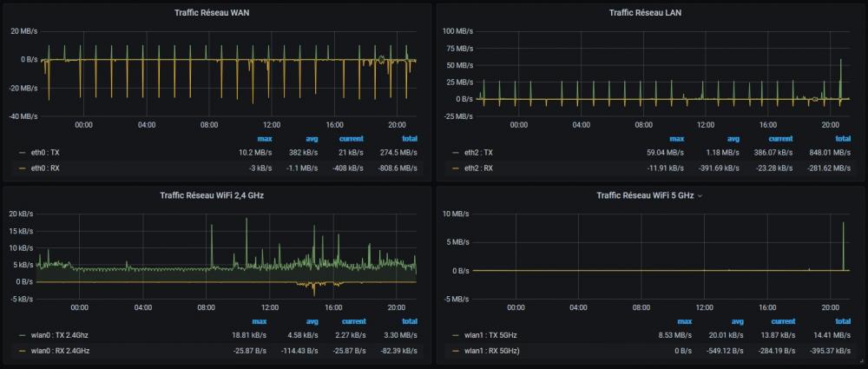This screenshot has width=868, height=369.
Task: Open the Traffic Réseau LAN panel title menu
Action: 644,13
